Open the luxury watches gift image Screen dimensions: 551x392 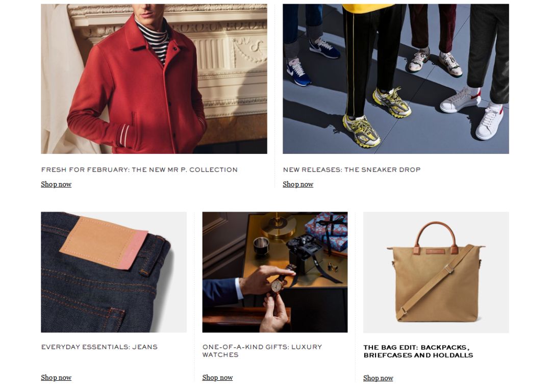[x=275, y=272]
